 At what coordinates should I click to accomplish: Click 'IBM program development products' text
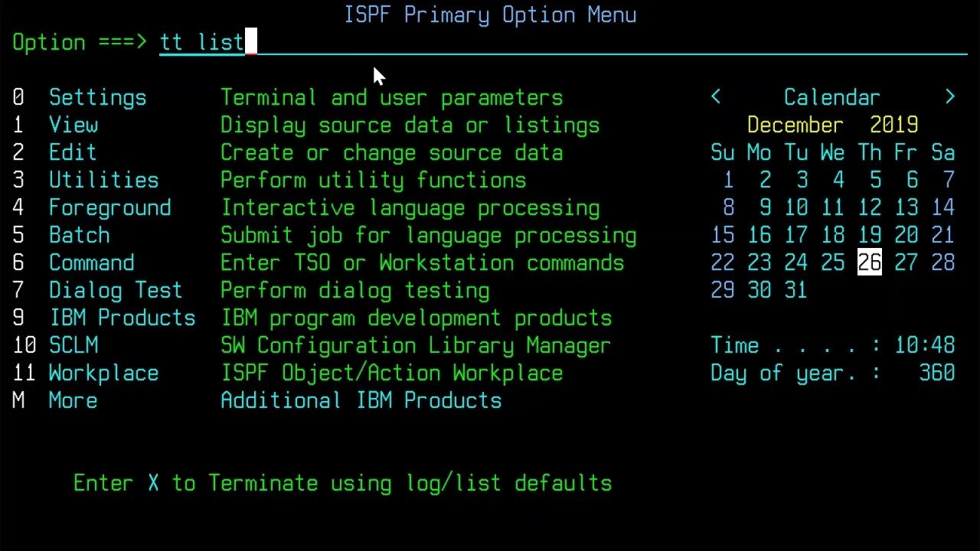click(x=416, y=318)
